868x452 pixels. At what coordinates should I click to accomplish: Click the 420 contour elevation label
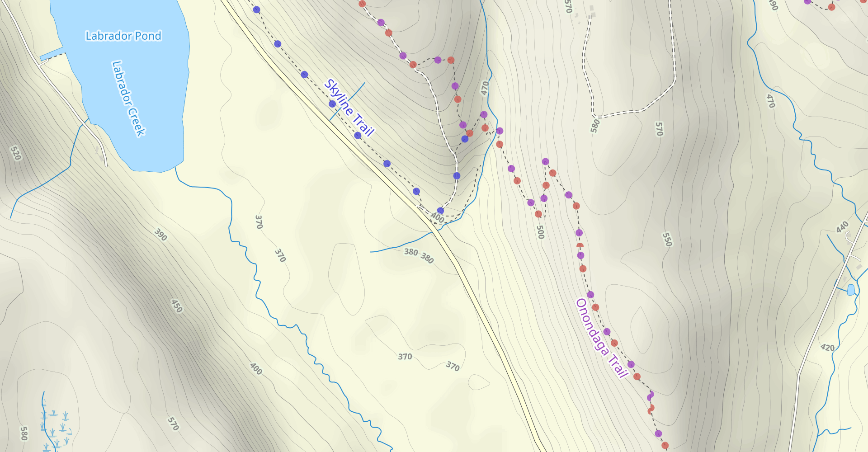tap(828, 347)
